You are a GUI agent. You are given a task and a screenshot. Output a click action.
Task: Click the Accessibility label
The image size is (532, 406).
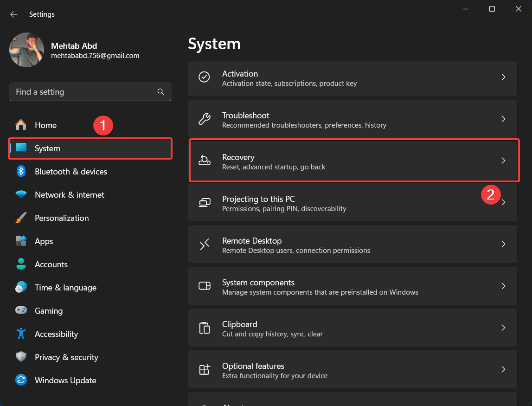56,334
